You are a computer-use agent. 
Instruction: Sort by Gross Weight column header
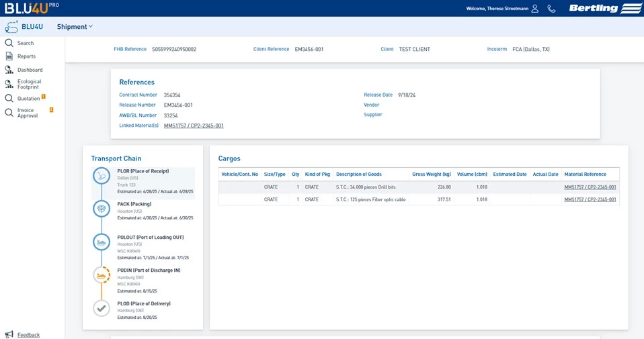click(x=431, y=175)
